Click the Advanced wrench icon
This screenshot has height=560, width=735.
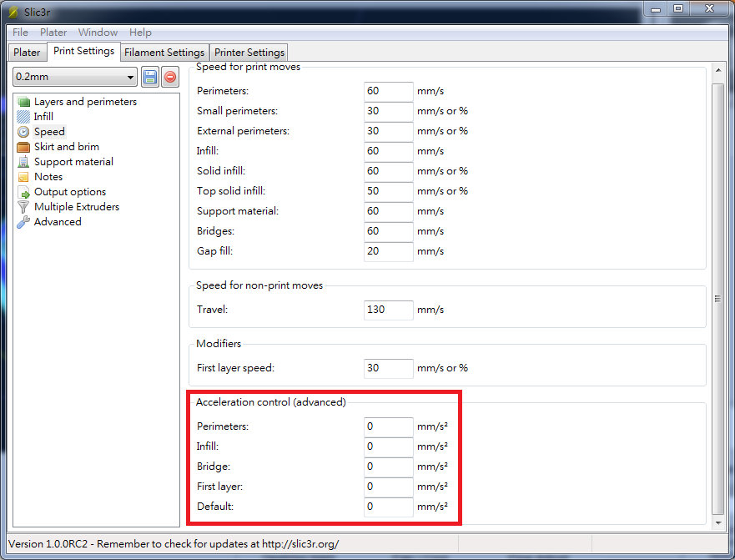click(x=23, y=222)
